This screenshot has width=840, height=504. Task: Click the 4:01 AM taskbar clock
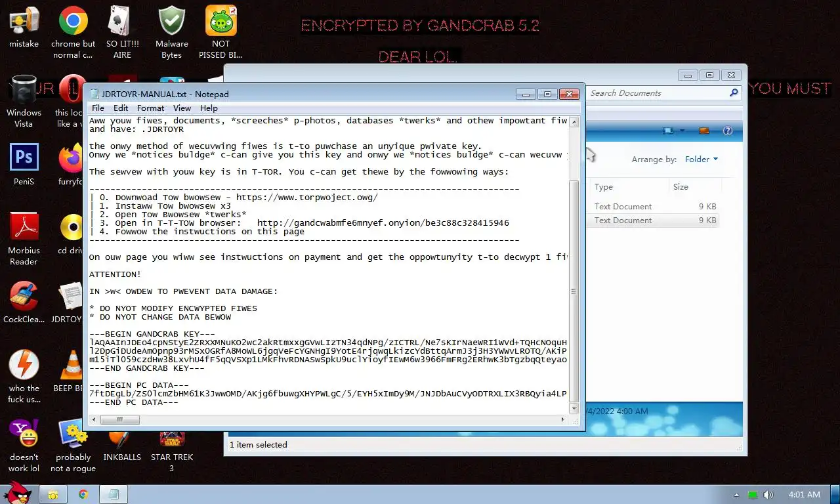pyautogui.click(x=804, y=494)
